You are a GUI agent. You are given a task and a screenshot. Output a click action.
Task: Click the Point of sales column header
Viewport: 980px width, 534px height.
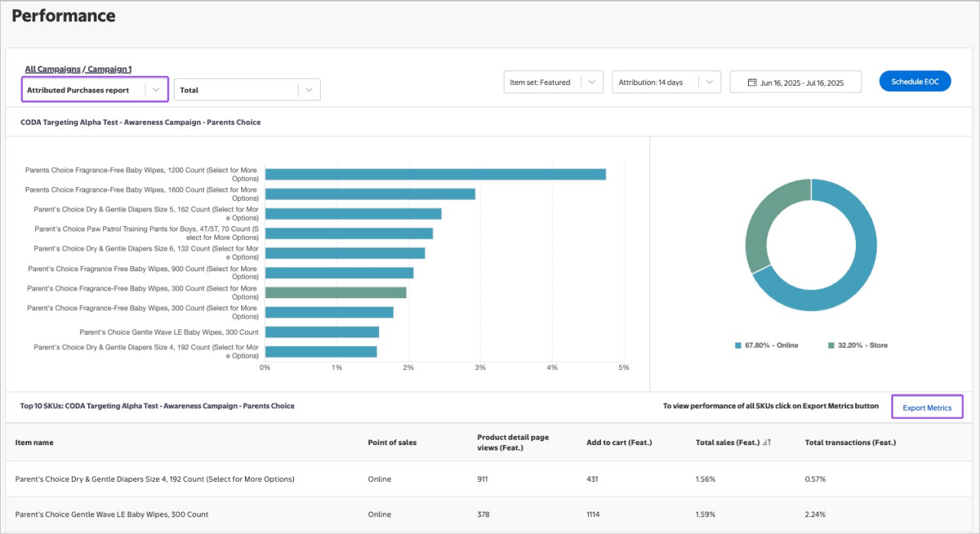click(391, 443)
